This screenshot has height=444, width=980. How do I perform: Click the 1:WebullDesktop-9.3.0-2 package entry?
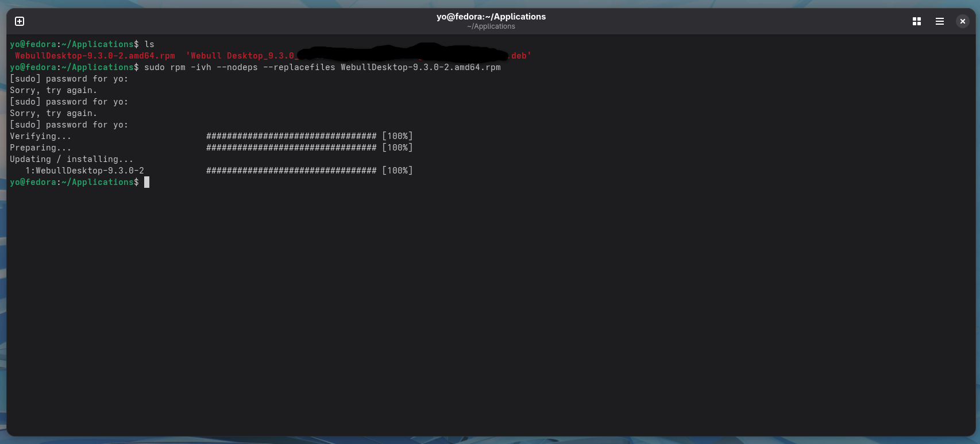[84, 171]
